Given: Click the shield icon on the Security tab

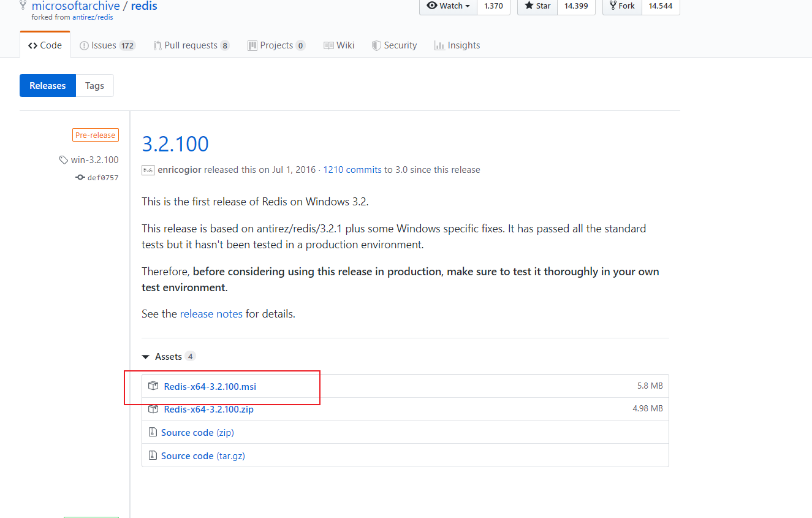Looking at the screenshot, I should [376, 45].
